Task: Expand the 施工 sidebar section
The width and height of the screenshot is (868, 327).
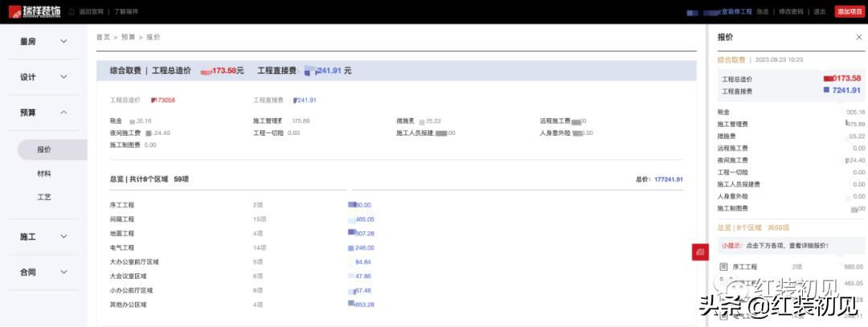Action: 43,236
